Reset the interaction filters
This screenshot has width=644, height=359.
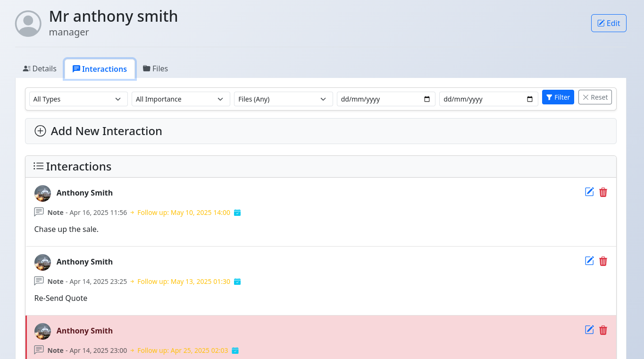595,97
